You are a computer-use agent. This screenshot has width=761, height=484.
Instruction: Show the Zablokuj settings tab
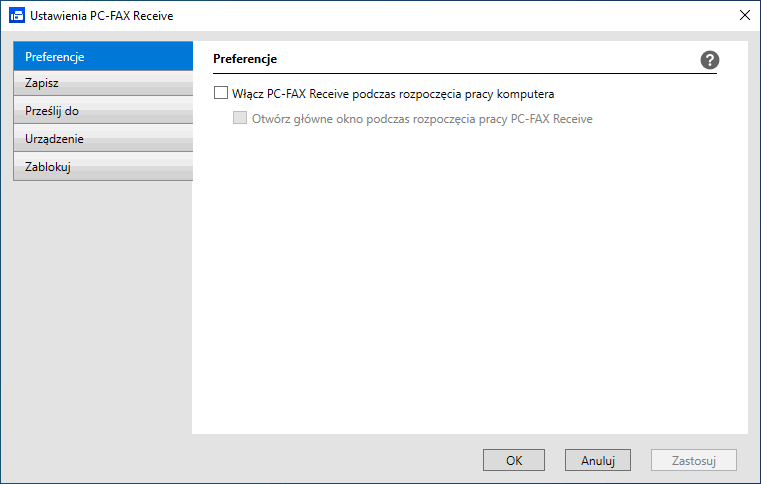(102, 167)
